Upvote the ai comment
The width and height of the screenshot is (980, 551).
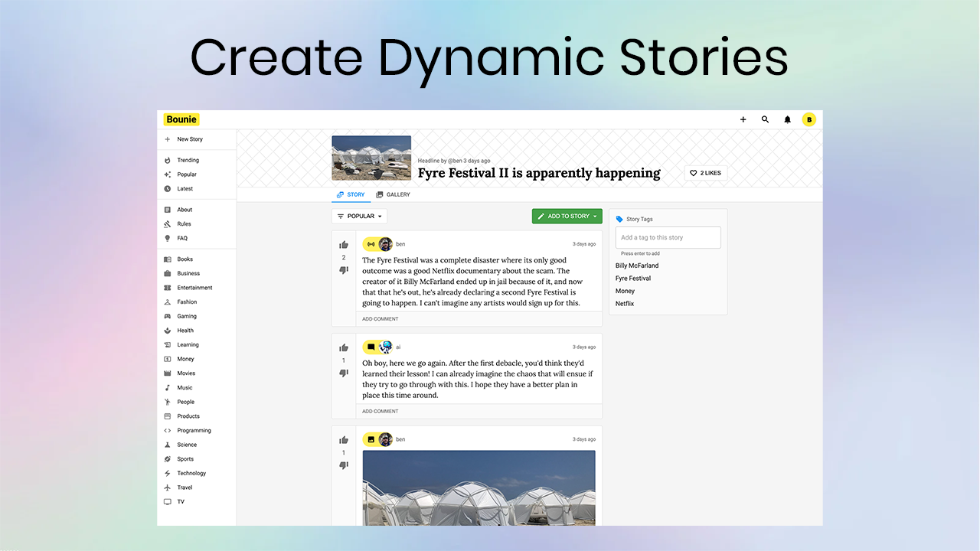point(344,347)
